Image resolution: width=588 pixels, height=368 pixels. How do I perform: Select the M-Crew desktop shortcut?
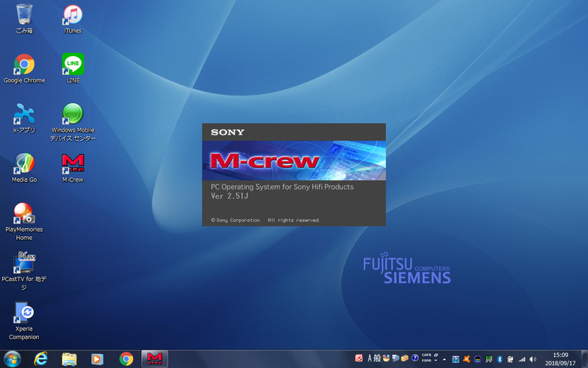click(x=73, y=168)
